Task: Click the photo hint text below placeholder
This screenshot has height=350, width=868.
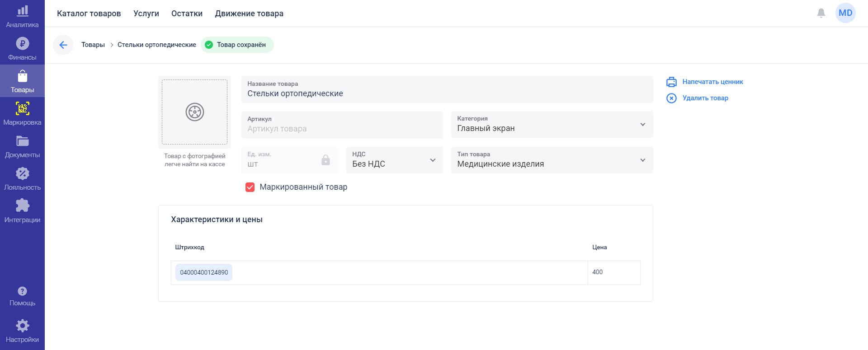Action: pos(194,160)
